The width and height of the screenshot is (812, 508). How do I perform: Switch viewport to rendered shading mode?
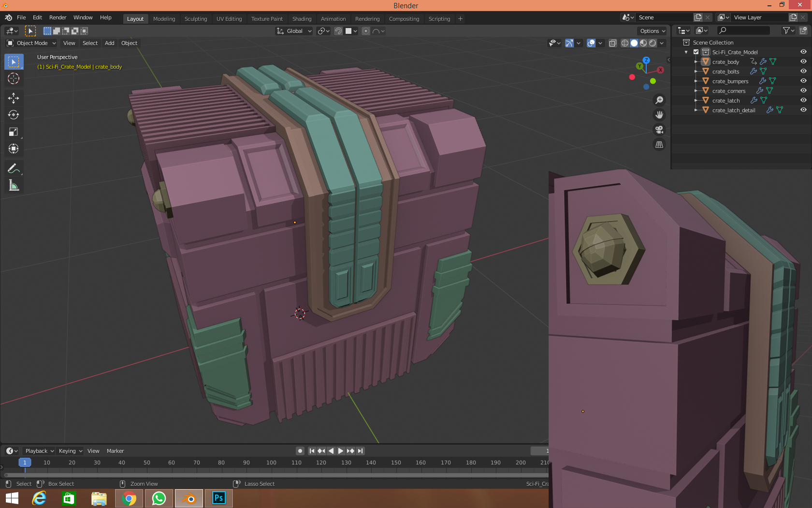(x=652, y=43)
